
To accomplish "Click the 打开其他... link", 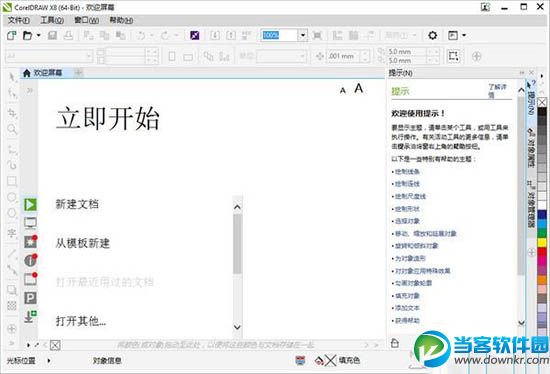I will (x=81, y=321).
